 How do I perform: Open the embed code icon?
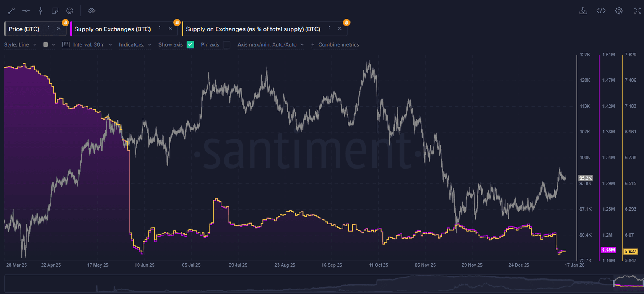601,11
